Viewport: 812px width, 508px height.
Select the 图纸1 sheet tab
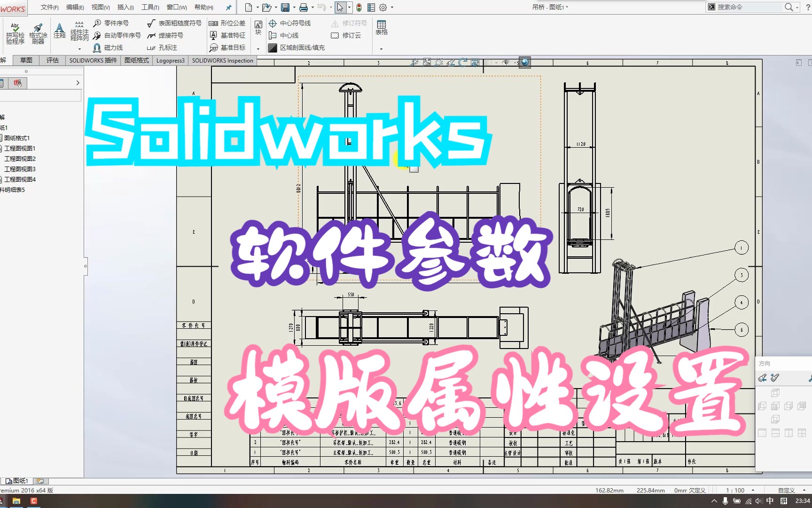click(x=17, y=481)
